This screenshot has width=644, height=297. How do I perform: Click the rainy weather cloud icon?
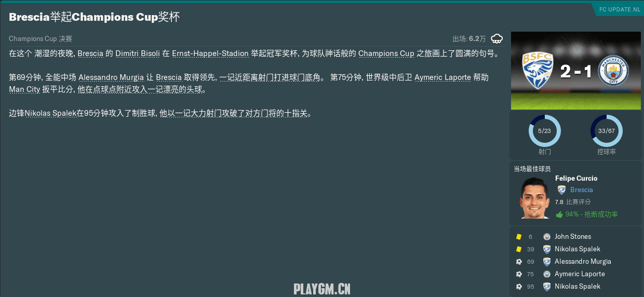[x=497, y=38]
